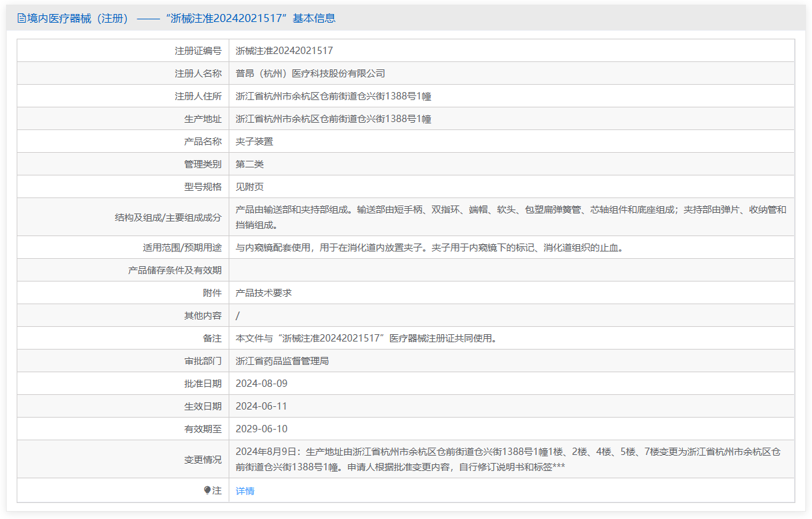
Task: Click the 注册人住所 label
Action: pyautogui.click(x=198, y=96)
